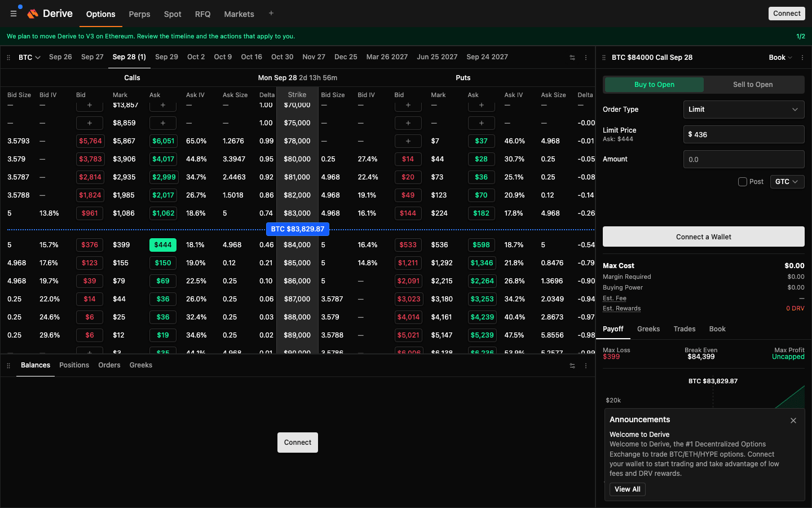Click the order panel drag handle
This screenshot has height=508, width=812.
pos(604,58)
